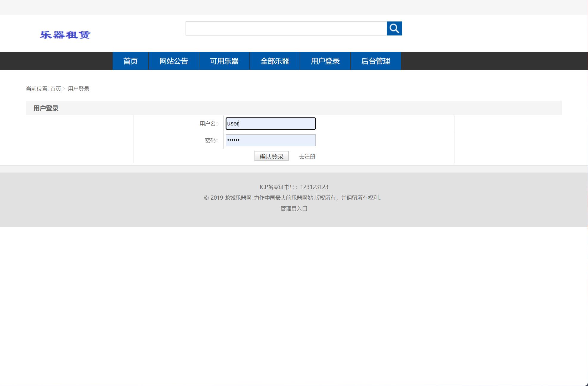Open the 可用乐器 available instruments page
Viewport: 588px width, 386px height.
tap(224, 61)
